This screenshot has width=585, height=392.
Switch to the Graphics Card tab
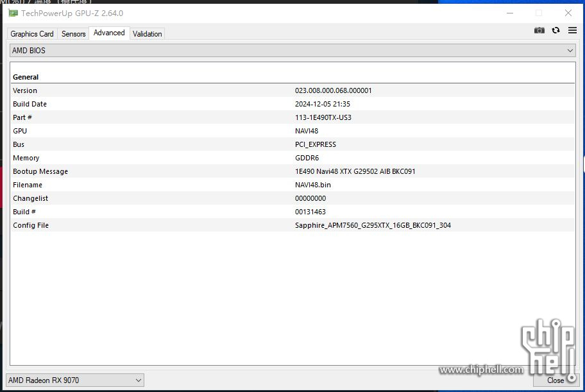click(x=32, y=33)
